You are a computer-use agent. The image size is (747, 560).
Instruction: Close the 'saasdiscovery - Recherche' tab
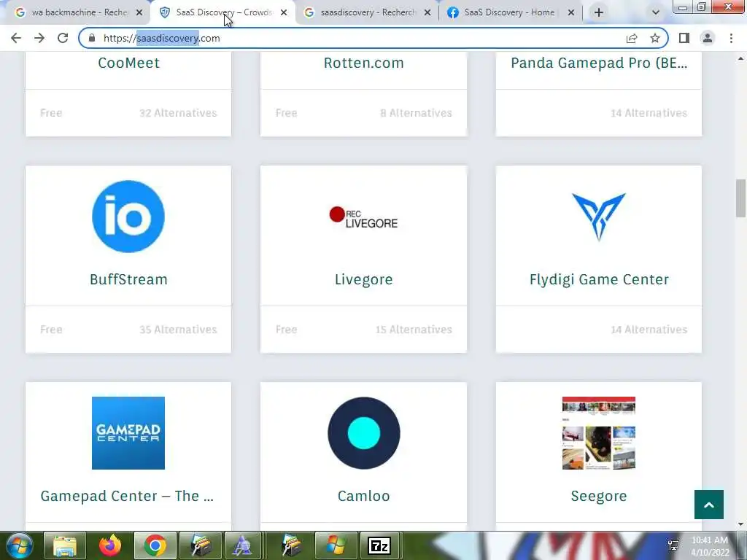[x=427, y=13]
